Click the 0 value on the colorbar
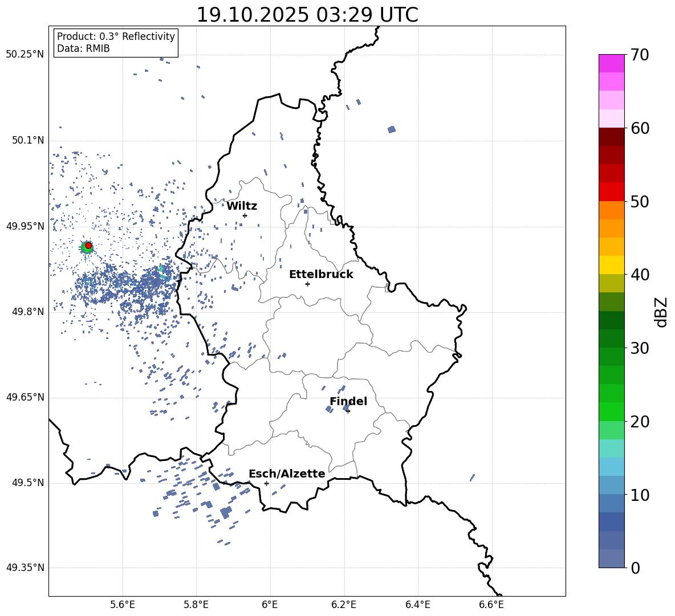The width and height of the screenshot is (675, 616). 635,568
